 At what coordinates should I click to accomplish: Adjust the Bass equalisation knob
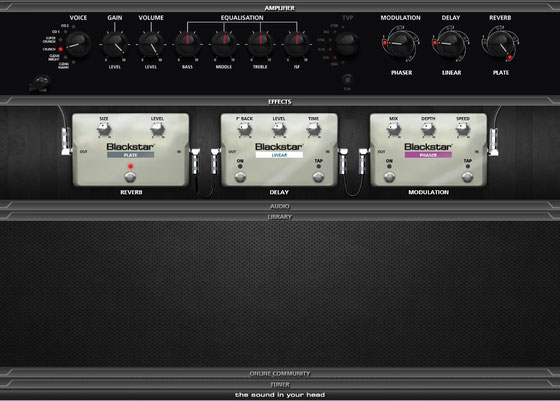[x=188, y=45]
